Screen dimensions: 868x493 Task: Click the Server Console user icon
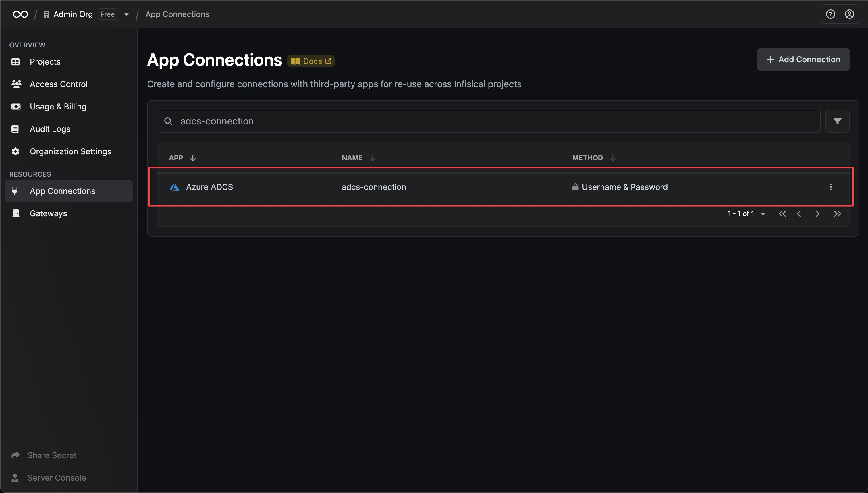click(15, 478)
